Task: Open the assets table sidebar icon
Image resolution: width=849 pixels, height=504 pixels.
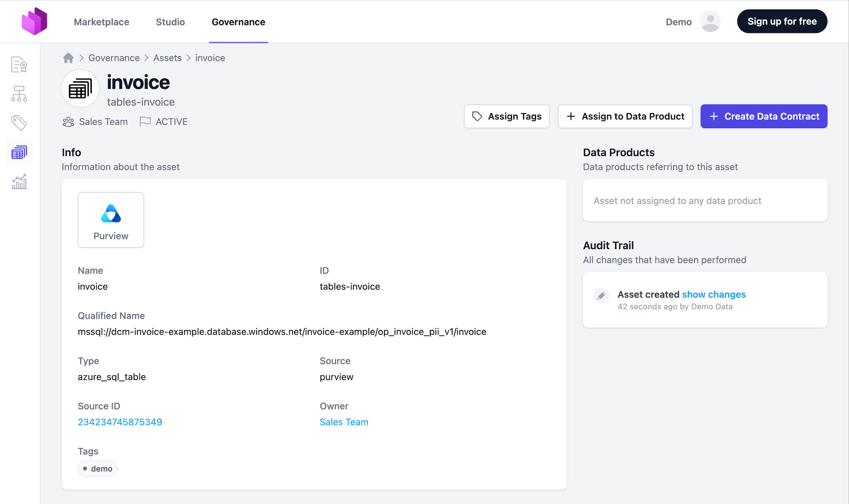Action: coord(19,152)
